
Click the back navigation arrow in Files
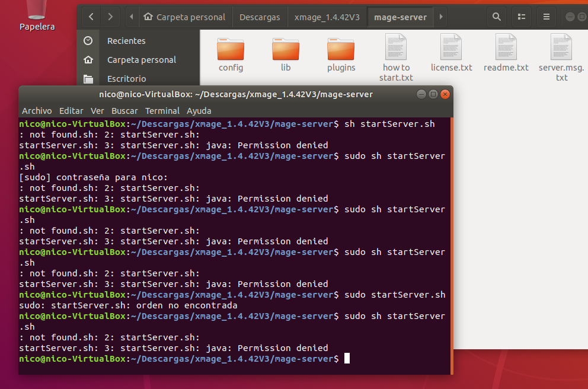91,17
